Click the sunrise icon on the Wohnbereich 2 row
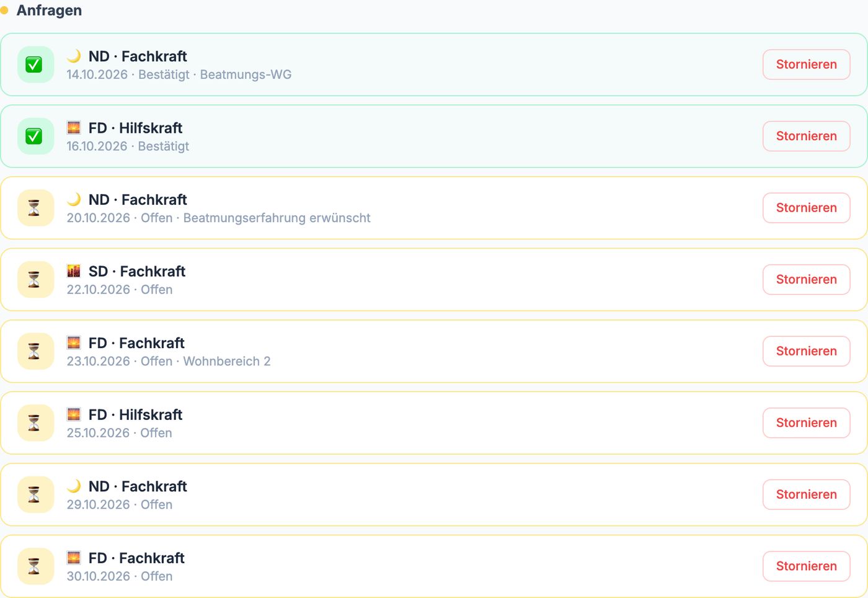 click(74, 343)
